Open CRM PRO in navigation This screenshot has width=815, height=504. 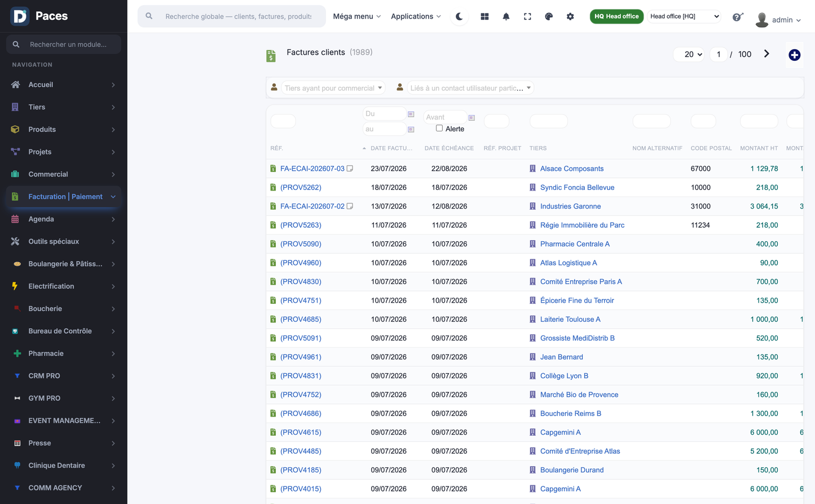pyautogui.click(x=64, y=375)
